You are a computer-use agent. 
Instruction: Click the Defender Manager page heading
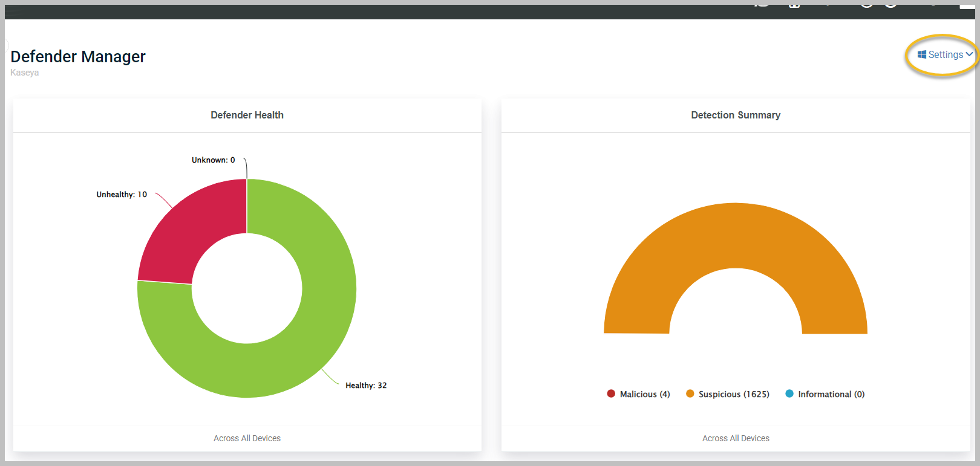(x=78, y=57)
